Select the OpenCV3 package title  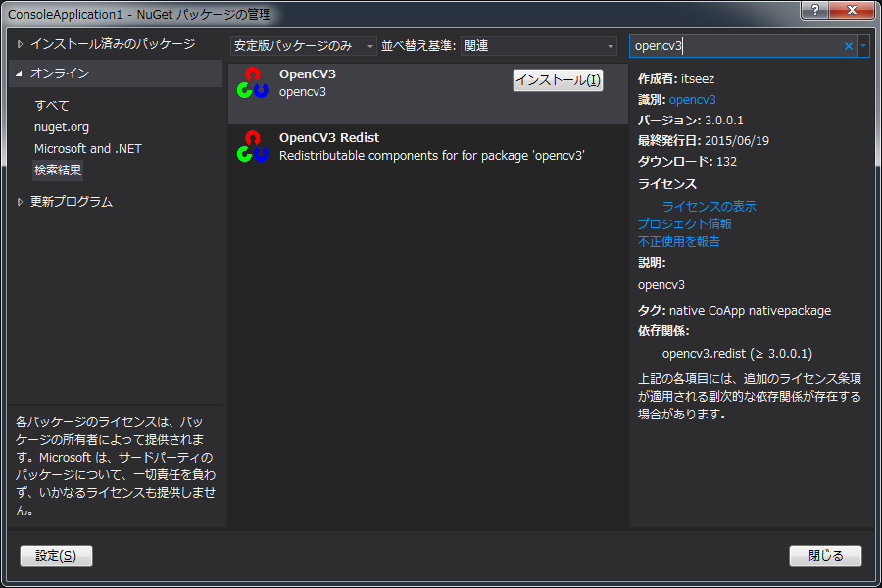[308, 74]
